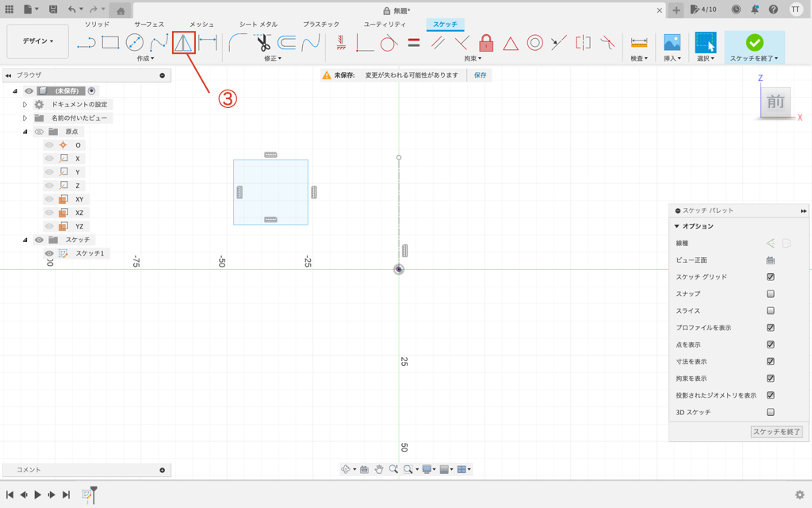Screen dimensions: 812x508
Task: Toggle the 投影されたジオメトリを表示 checkbox
Action: (771, 395)
